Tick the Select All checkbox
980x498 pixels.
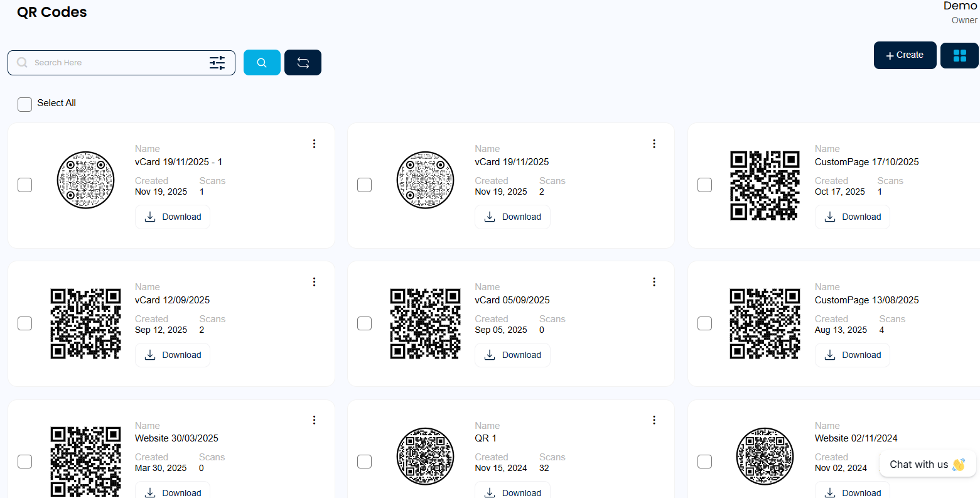click(25, 104)
